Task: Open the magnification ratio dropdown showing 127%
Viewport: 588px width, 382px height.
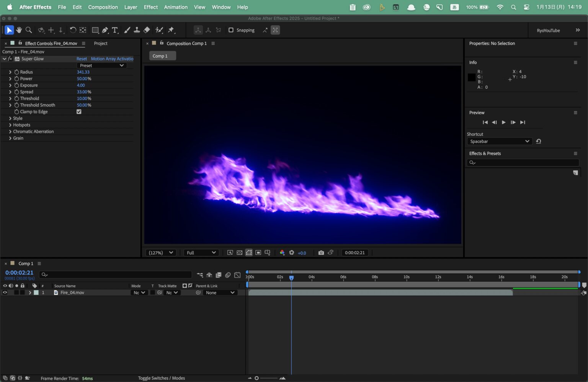Action: pos(160,253)
